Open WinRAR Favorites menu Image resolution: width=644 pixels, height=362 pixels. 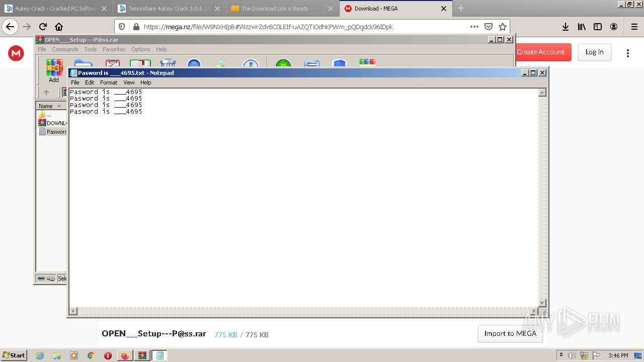tap(114, 49)
